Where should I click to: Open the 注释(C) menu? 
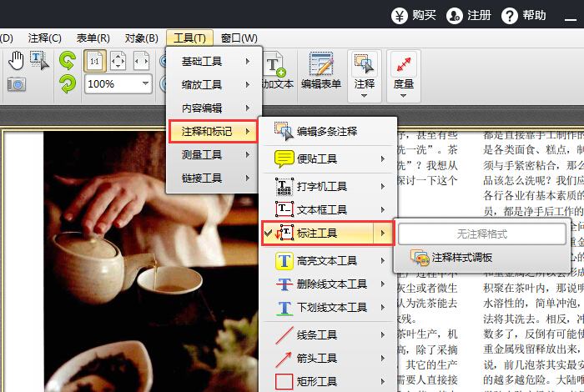(x=45, y=38)
